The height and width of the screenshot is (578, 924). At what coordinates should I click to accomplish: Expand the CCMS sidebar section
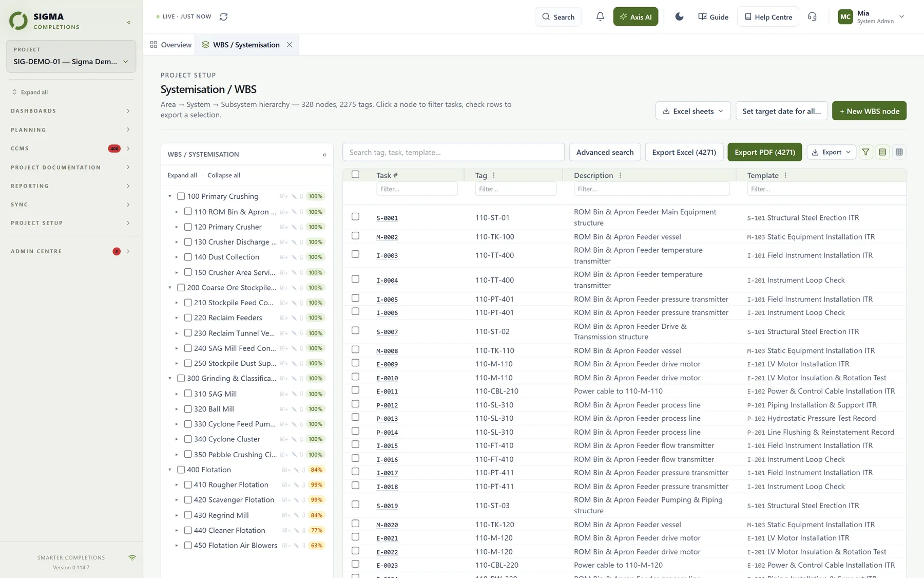(x=71, y=148)
